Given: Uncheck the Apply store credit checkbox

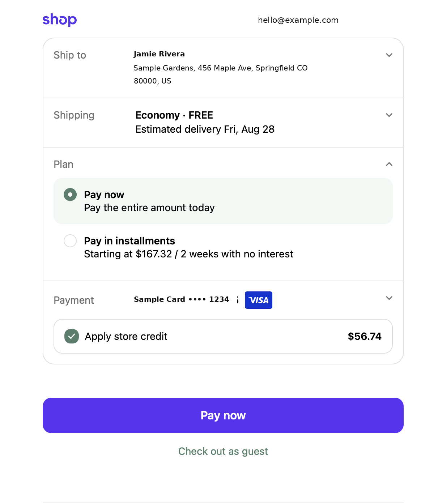Looking at the screenshot, I should click(72, 336).
